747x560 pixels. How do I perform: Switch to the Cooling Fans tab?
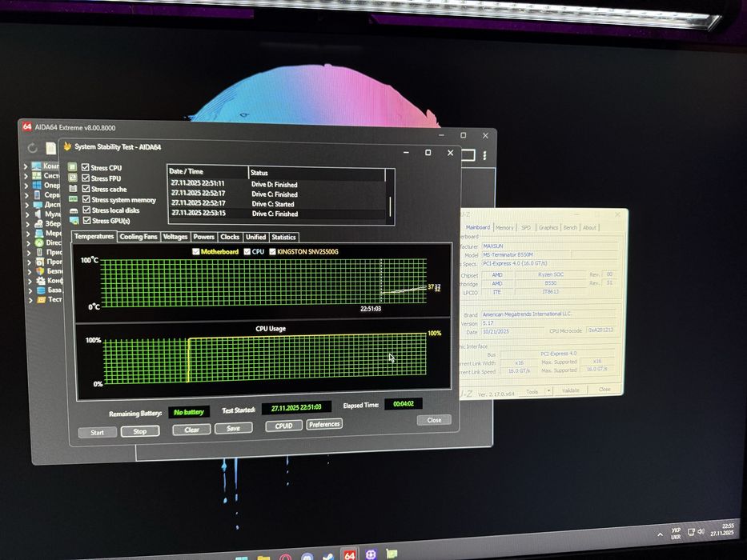(139, 237)
